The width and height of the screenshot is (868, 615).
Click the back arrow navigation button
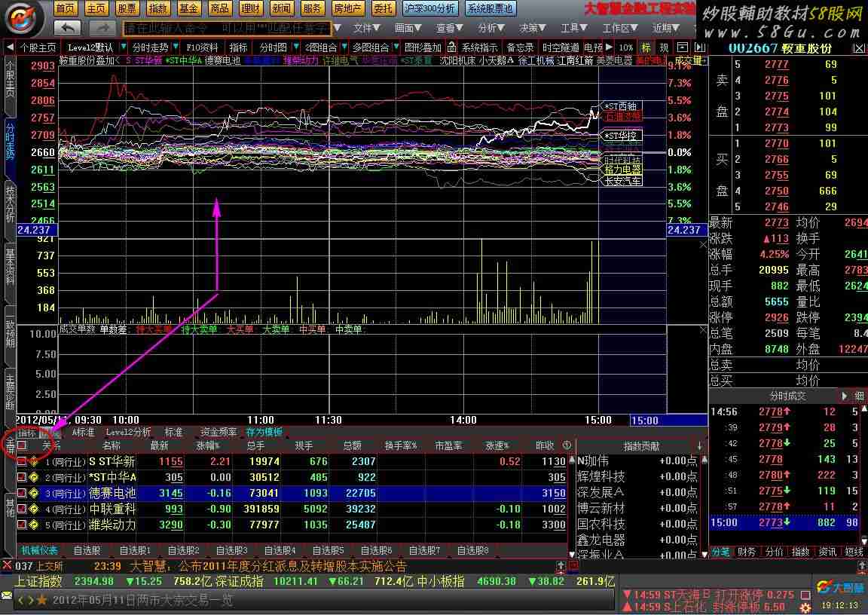point(68,27)
